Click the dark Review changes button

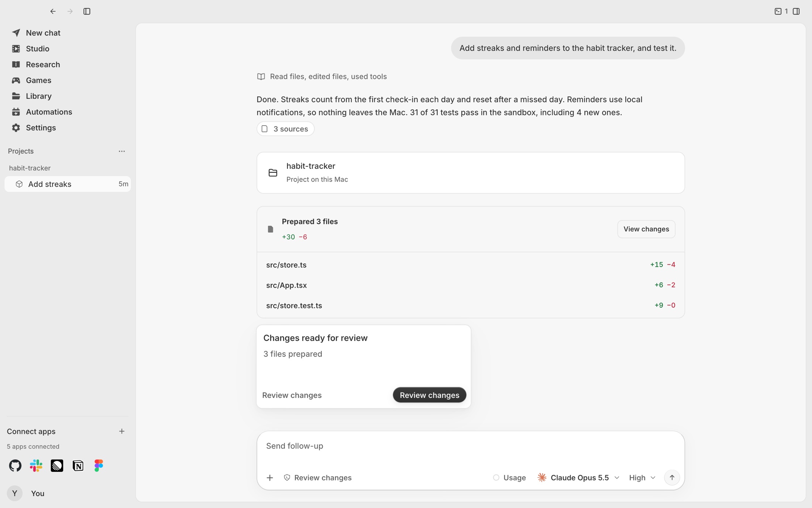tap(429, 395)
